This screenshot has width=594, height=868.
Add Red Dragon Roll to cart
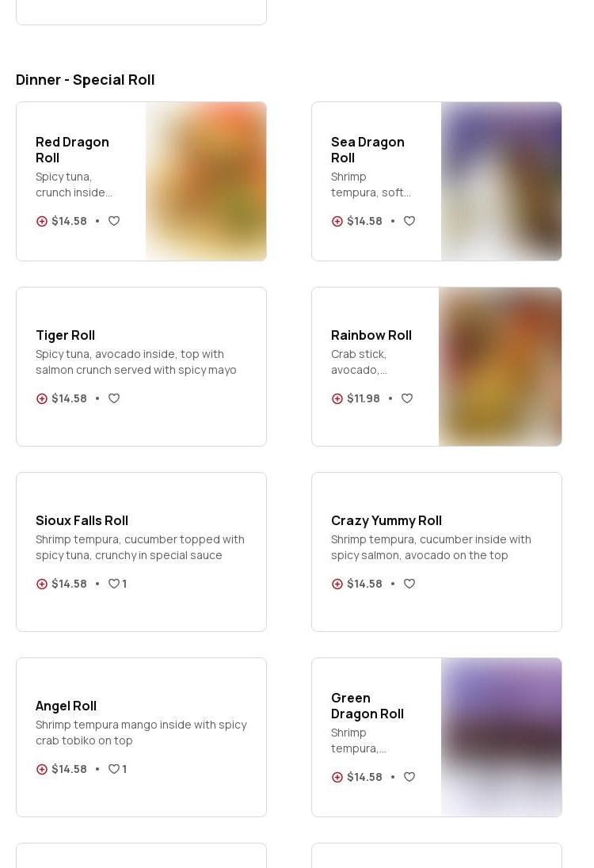click(x=42, y=222)
